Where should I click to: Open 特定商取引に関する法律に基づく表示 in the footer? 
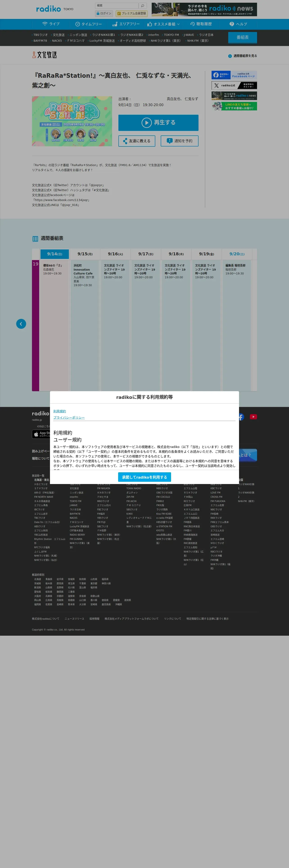pyautogui.click(x=208, y=619)
